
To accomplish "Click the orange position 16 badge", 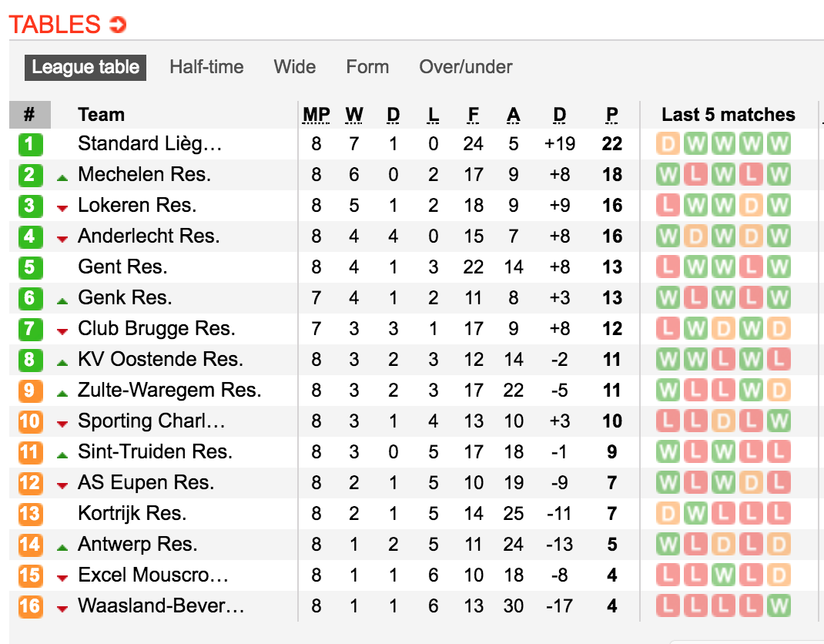I will coord(30,606).
